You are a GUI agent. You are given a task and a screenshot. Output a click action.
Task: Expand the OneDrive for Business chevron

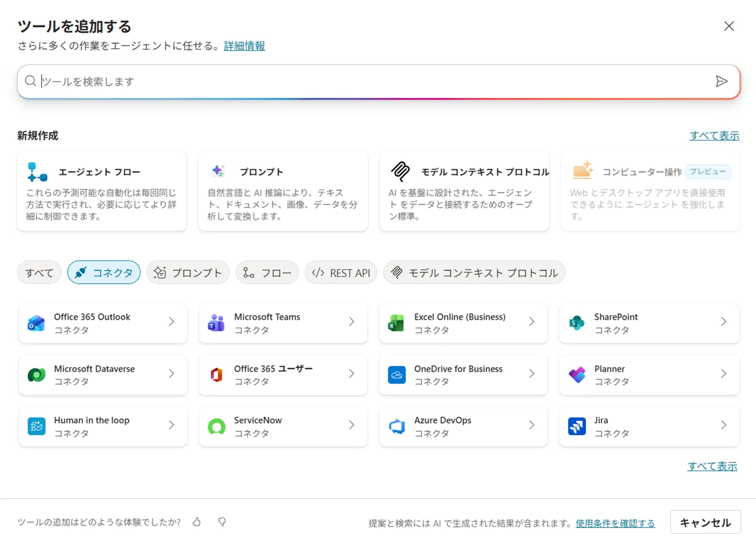[532, 373]
